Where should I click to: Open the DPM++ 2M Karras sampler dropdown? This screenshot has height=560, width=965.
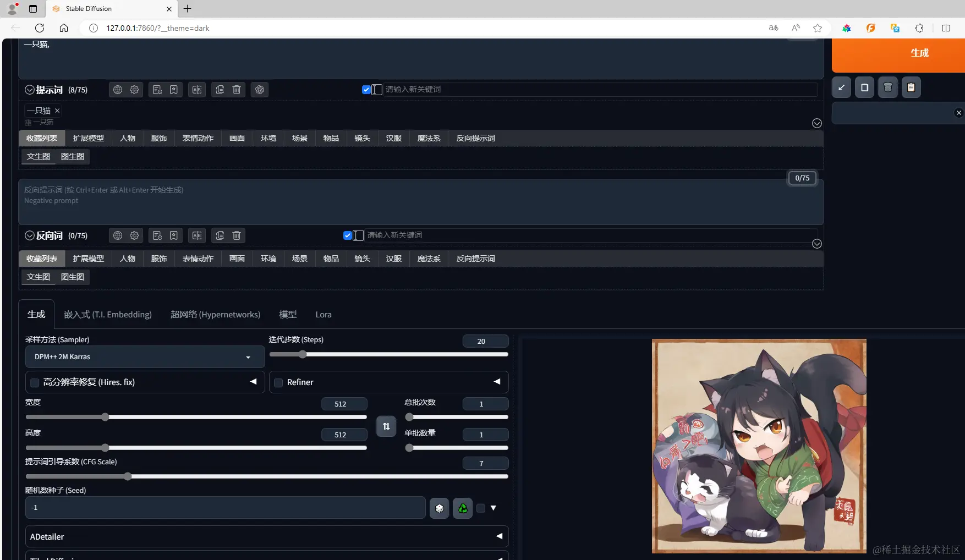[x=145, y=357]
